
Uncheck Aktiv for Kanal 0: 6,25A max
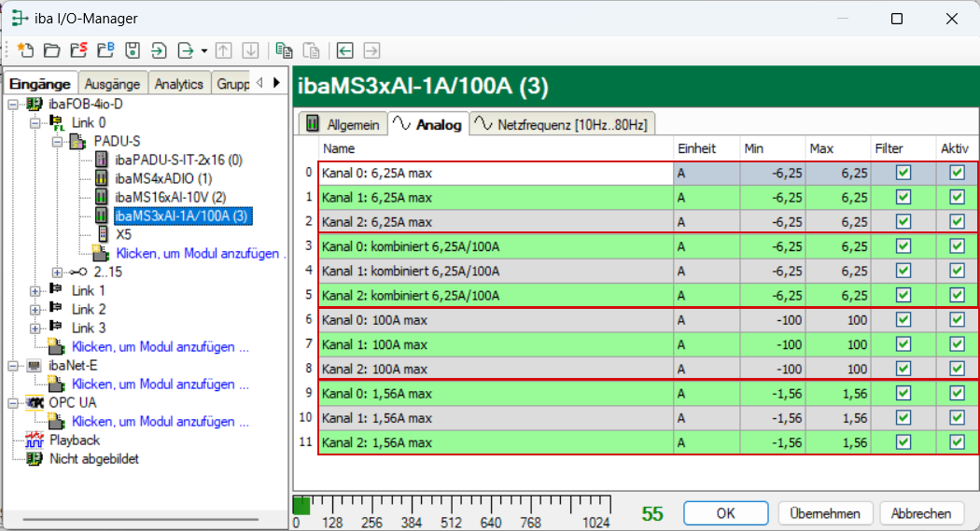[957, 173]
